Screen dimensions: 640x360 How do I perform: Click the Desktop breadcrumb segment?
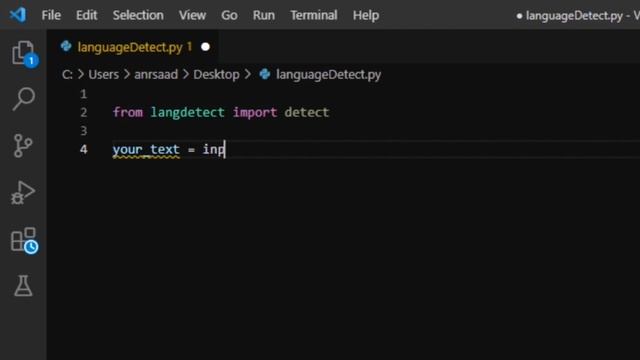(x=216, y=74)
